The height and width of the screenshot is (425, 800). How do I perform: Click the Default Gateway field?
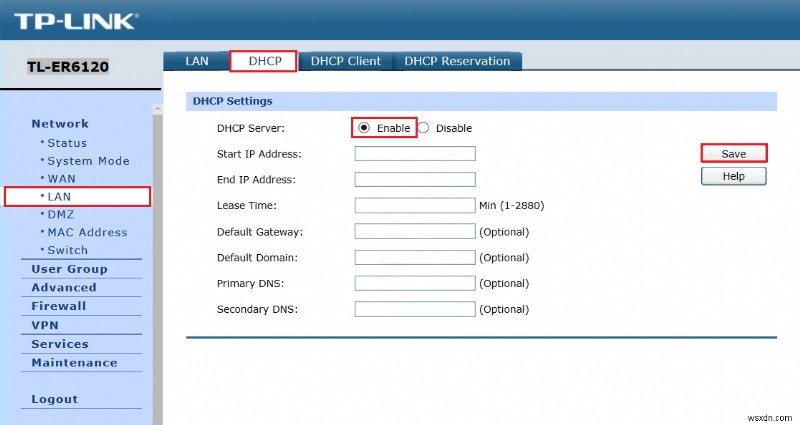pos(415,231)
